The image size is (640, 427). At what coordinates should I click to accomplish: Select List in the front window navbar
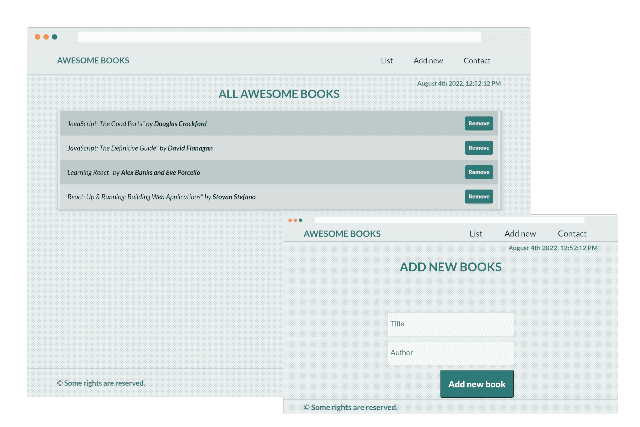pyautogui.click(x=476, y=234)
